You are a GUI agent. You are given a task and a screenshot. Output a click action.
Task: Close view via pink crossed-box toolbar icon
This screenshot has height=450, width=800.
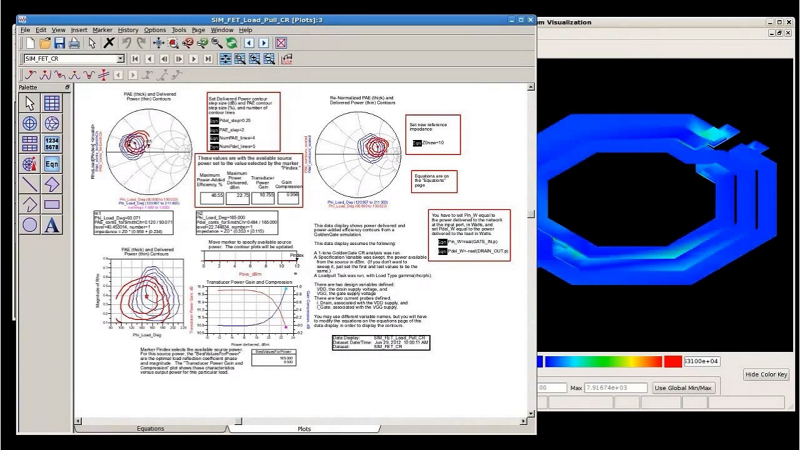pyautogui.click(x=281, y=43)
